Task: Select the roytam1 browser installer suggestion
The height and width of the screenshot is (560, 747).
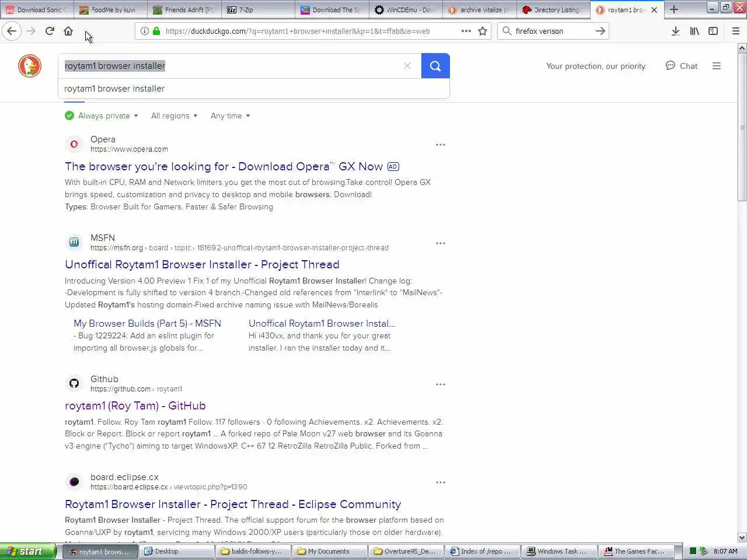Action: (254, 89)
